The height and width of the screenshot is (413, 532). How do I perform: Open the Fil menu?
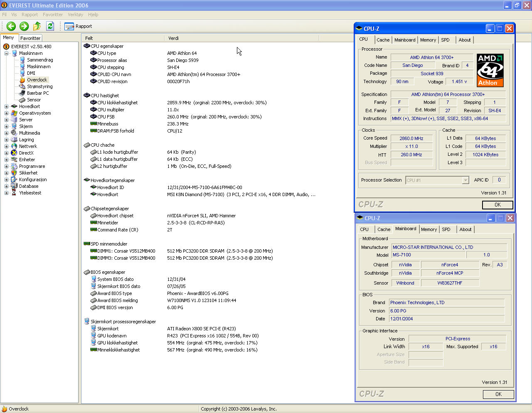4,15
